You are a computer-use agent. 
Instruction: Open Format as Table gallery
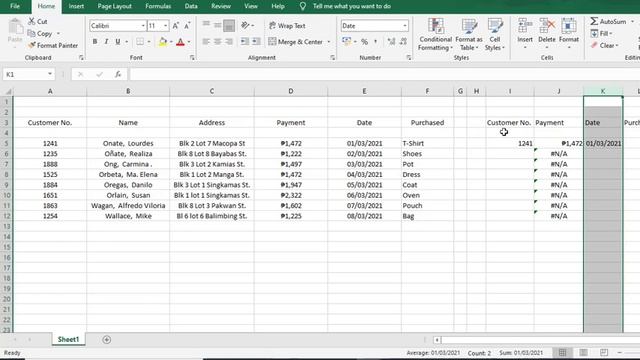[469, 35]
